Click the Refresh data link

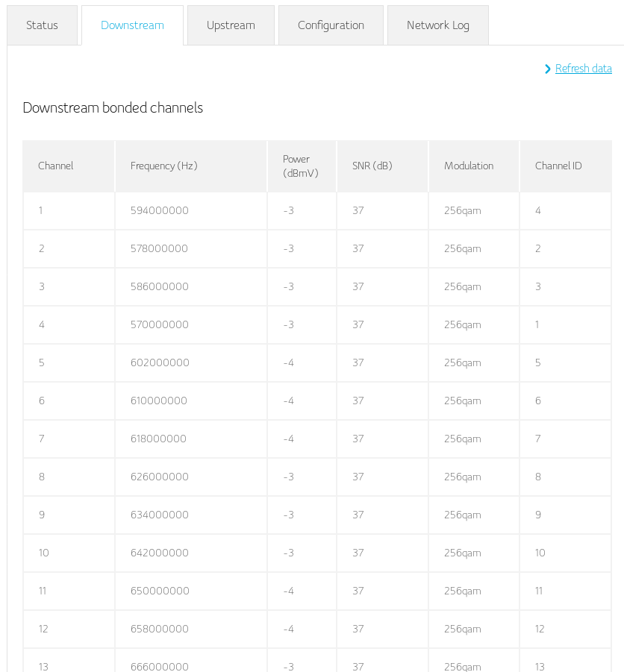coord(583,69)
